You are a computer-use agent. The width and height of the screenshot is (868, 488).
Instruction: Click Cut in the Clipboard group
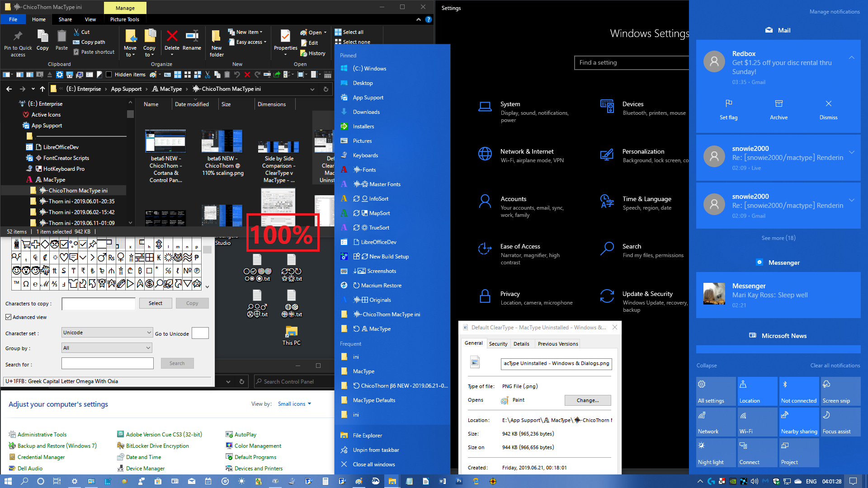82,32
